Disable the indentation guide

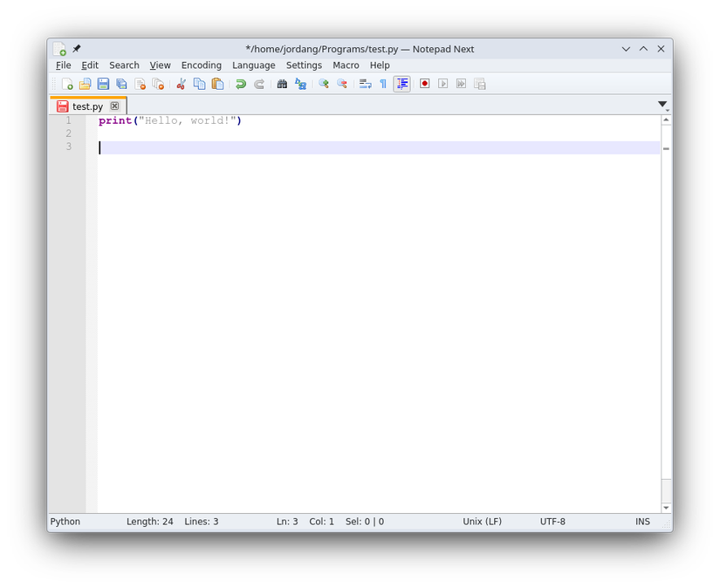coord(401,83)
